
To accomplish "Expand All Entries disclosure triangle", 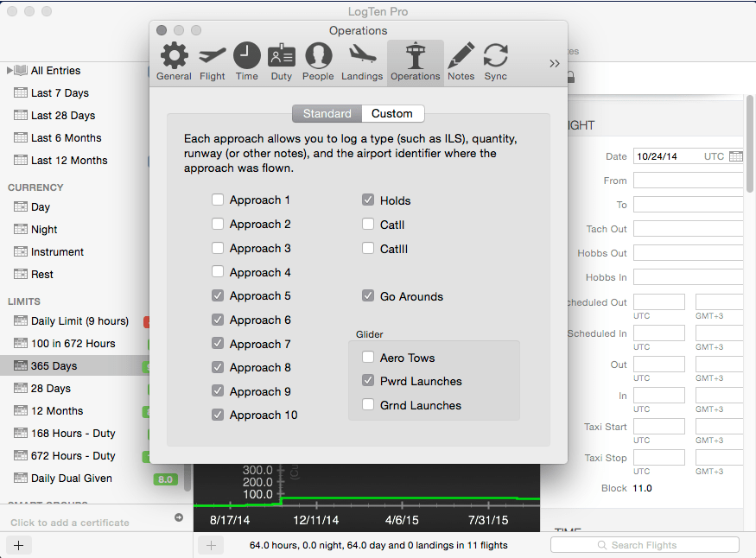I will (10, 70).
